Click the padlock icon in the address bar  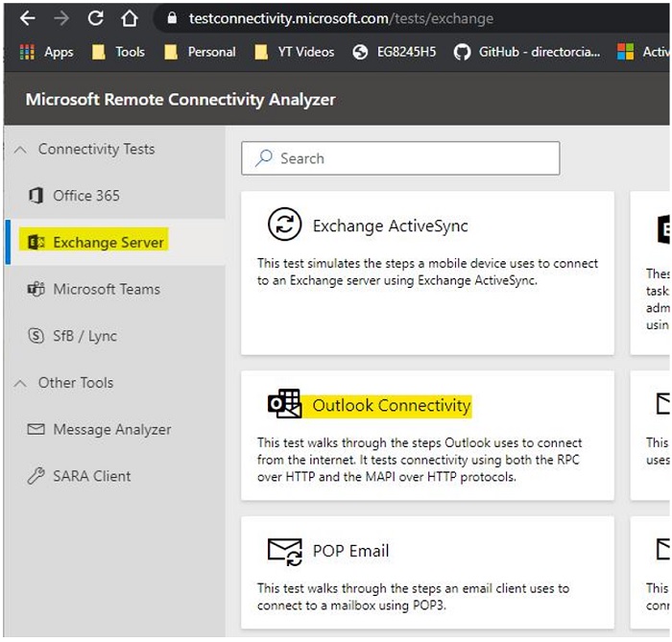click(x=172, y=17)
